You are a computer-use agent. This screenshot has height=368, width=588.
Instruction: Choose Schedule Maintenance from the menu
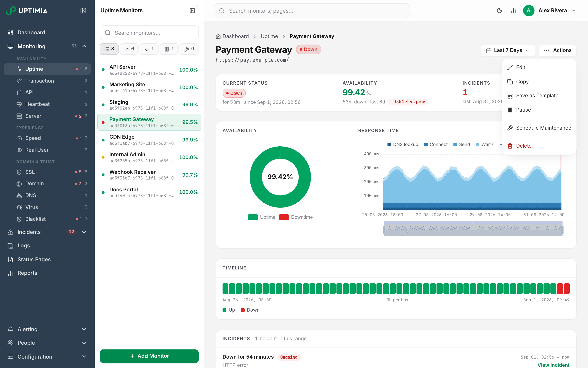coord(539,128)
